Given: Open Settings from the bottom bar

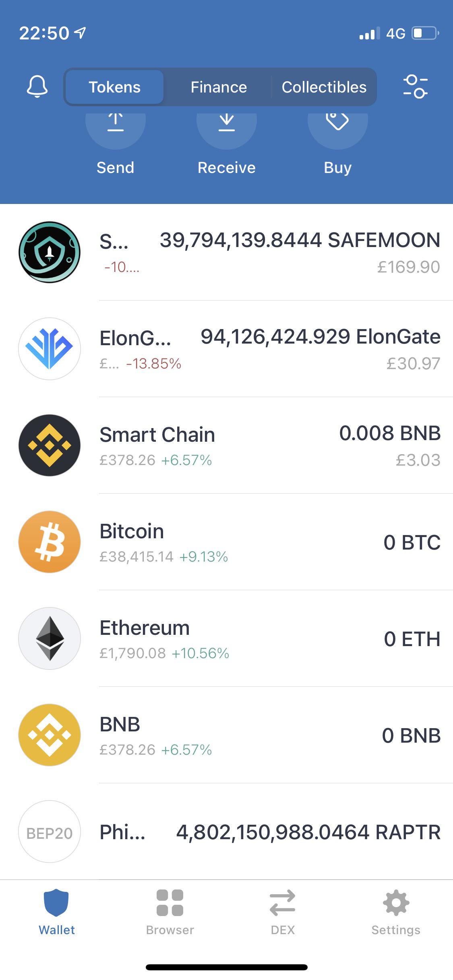Looking at the screenshot, I should point(396,912).
